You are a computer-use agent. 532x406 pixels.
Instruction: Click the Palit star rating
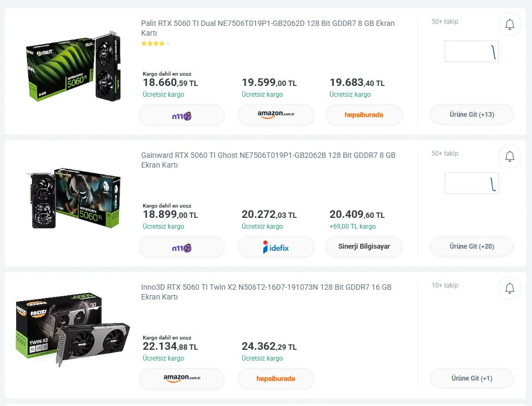pyautogui.click(x=156, y=44)
